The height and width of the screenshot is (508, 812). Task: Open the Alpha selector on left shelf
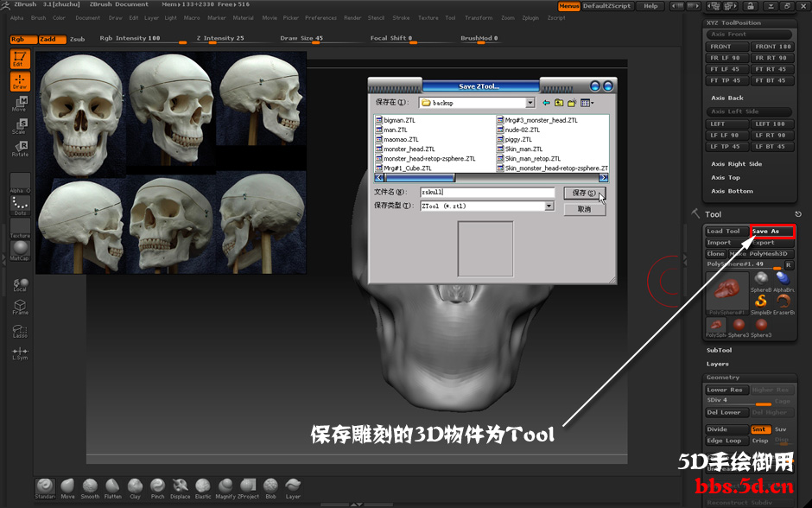coord(20,183)
